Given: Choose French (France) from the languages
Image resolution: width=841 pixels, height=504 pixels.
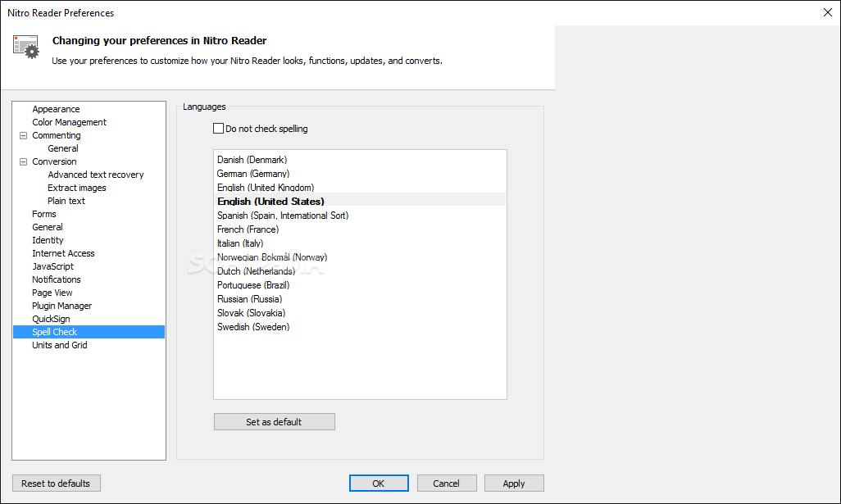Looking at the screenshot, I should (248, 229).
